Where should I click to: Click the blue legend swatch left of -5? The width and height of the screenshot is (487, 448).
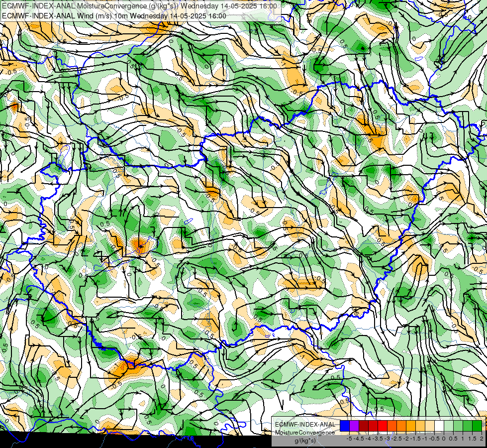[345, 426]
